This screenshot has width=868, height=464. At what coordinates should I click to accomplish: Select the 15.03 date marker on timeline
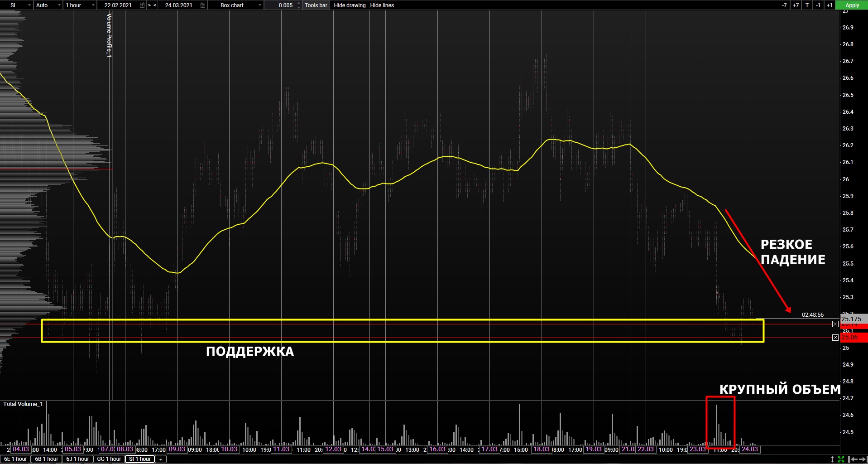[x=385, y=449]
